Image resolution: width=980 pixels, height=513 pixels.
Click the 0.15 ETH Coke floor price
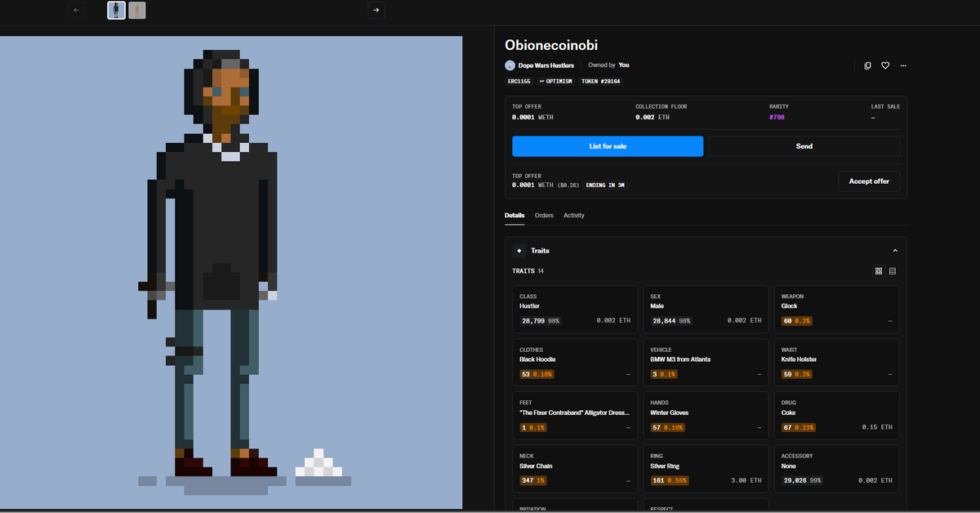coord(877,427)
